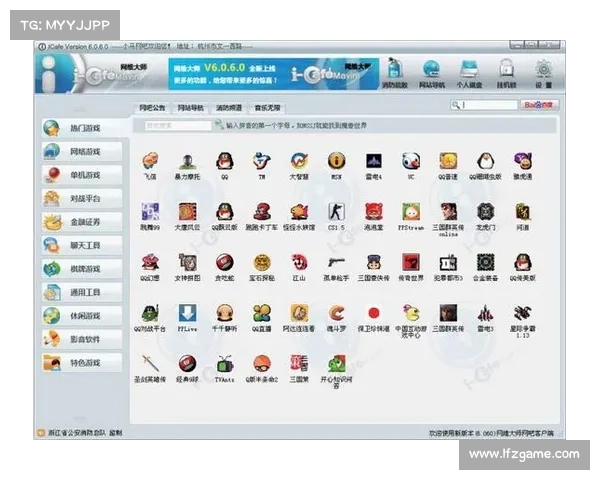This screenshot has width=600, height=480.
Task: Open the 星际争霸 1.13 icon
Action: coord(523,313)
